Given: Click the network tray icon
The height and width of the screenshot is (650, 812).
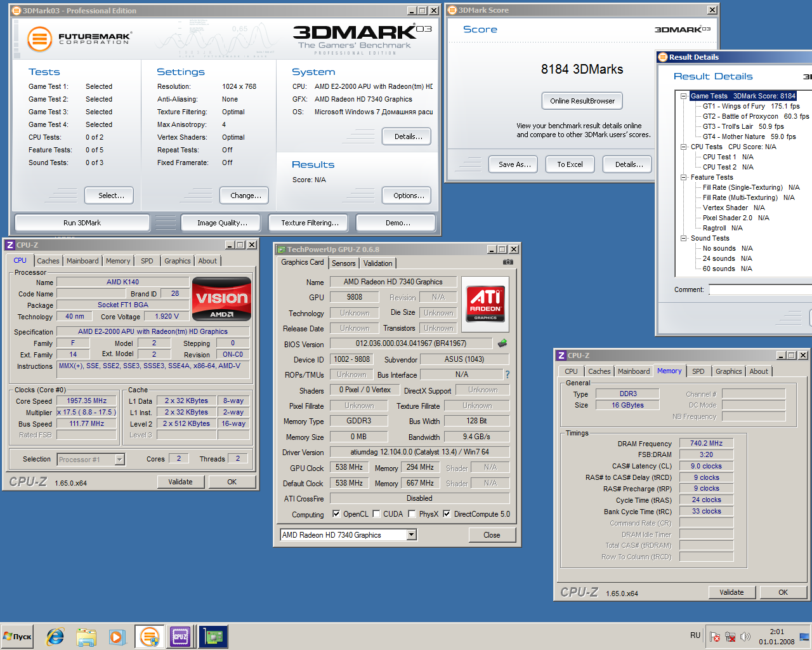Looking at the screenshot, I should pos(730,637).
